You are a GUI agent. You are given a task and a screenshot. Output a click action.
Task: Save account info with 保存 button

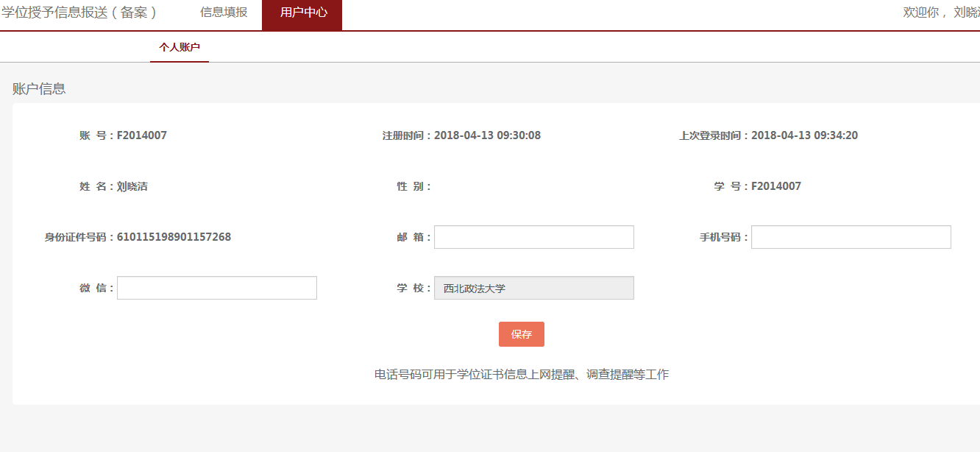click(x=522, y=334)
